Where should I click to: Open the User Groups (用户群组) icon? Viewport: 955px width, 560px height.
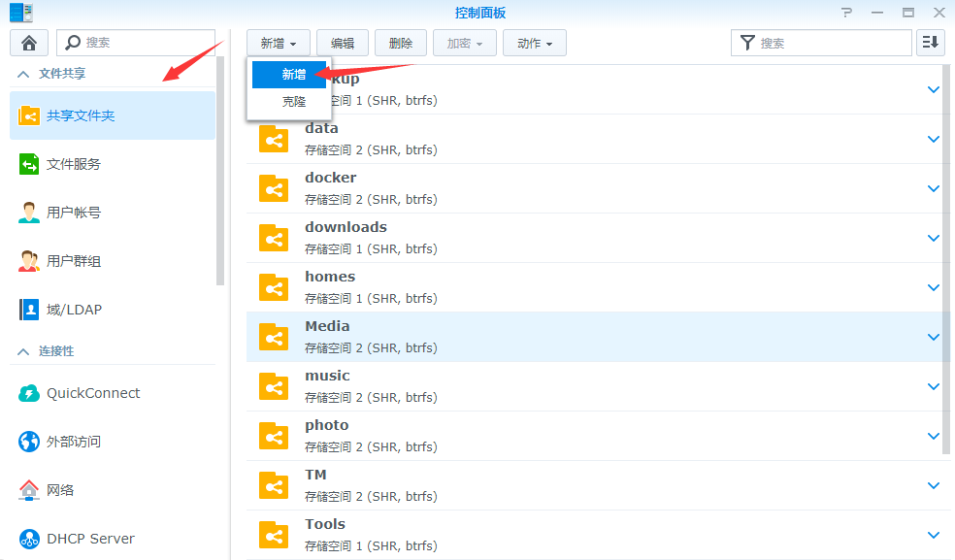point(28,261)
